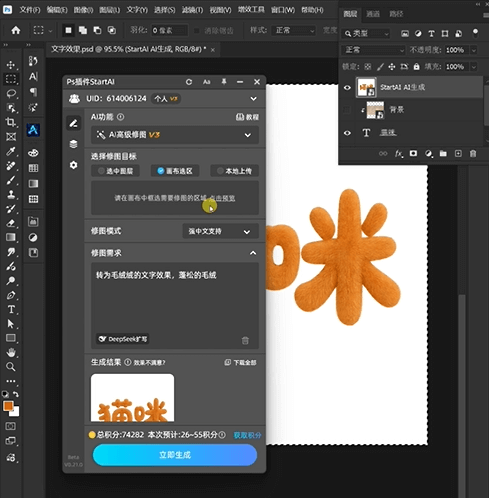Open the StartAI plugin panel icon
Viewport: 489px width, 498px height.
point(33,130)
